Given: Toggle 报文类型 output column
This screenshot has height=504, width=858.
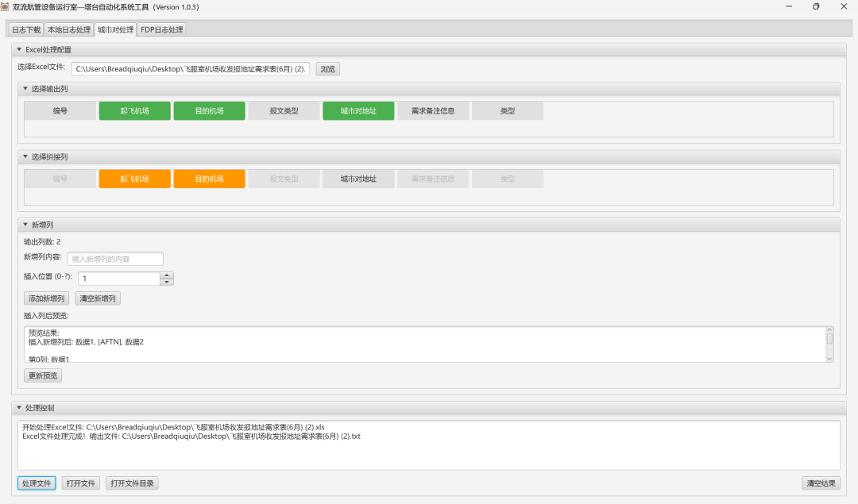Looking at the screenshot, I should point(284,111).
